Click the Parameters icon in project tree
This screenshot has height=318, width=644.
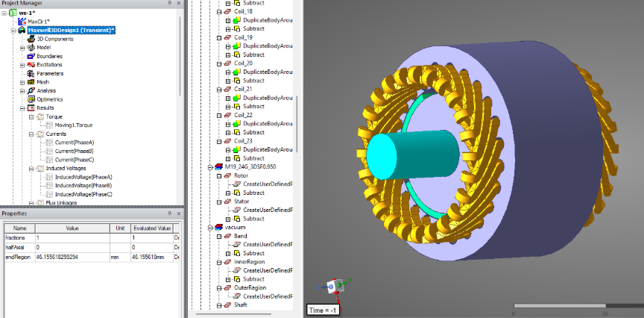pos(31,73)
